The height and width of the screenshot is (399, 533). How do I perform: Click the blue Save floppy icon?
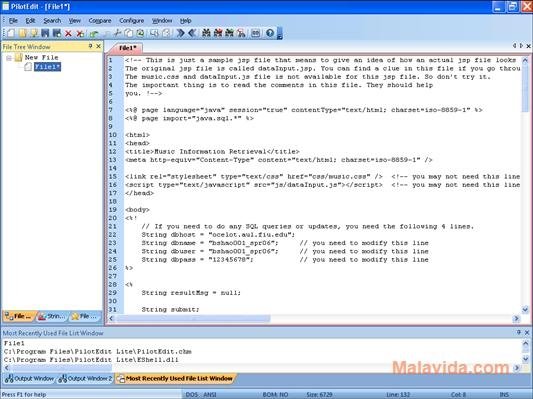coord(45,33)
